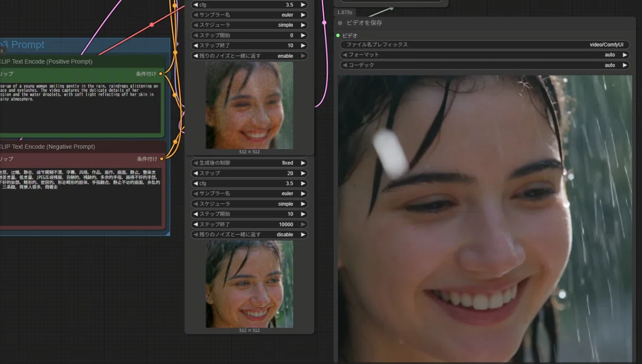Decrease ステップ終了 10000 using its left arrow
The image size is (642, 364).
(195, 224)
